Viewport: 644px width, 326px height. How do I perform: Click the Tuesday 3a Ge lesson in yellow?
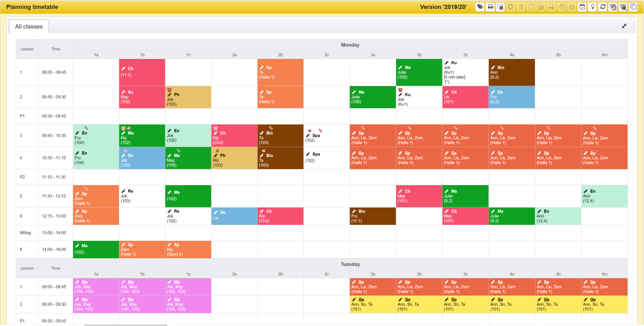(x=372, y=304)
